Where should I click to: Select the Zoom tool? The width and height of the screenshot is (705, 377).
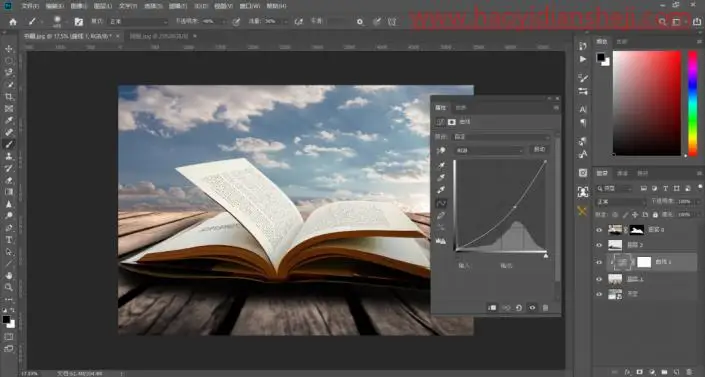(9, 287)
